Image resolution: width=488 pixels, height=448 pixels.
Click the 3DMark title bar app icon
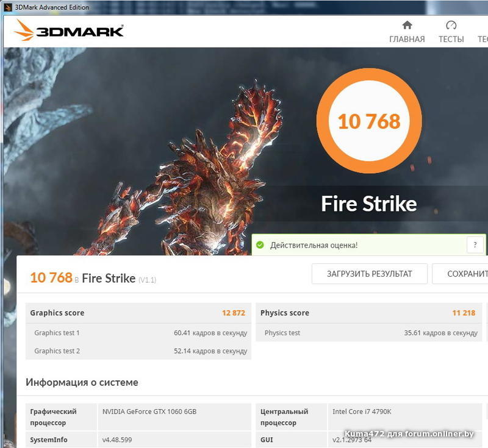click(x=7, y=7)
